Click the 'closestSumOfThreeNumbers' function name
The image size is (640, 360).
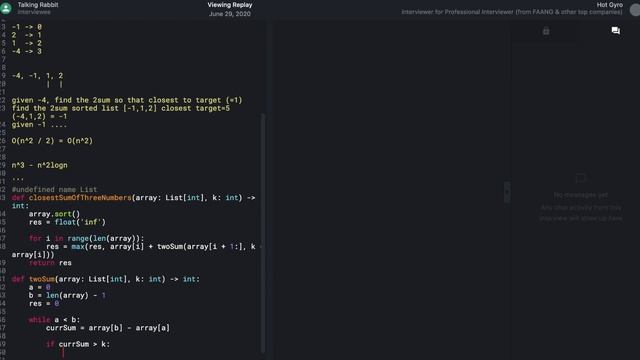click(x=80, y=198)
